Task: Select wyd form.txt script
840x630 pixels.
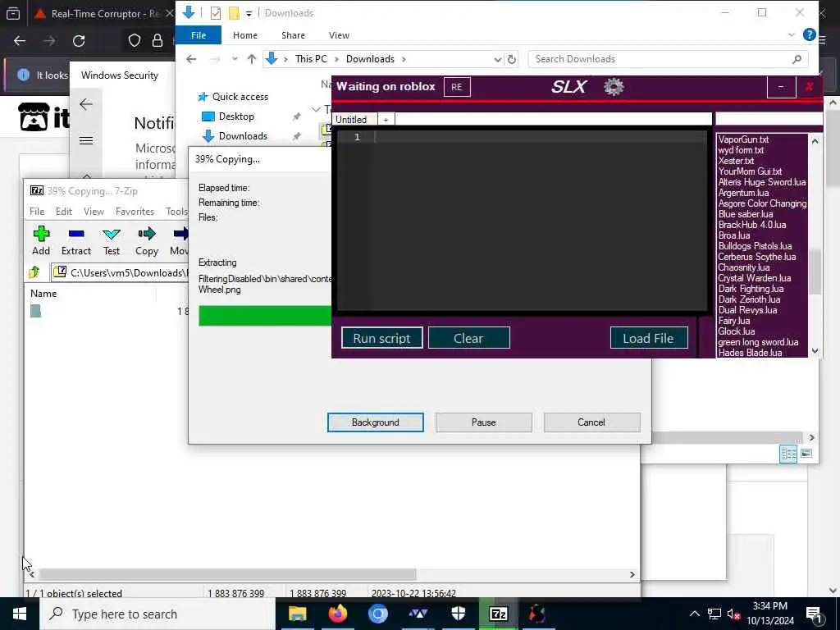Action: 741,150
